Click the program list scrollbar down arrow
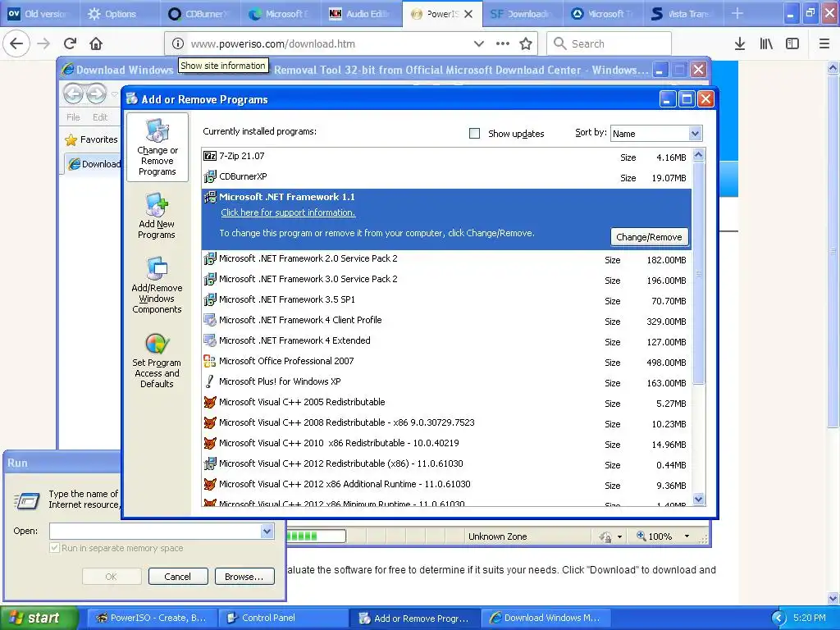Image resolution: width=840 pixels, height=630 pixels. pyautogui.click(x=699, y=500)
